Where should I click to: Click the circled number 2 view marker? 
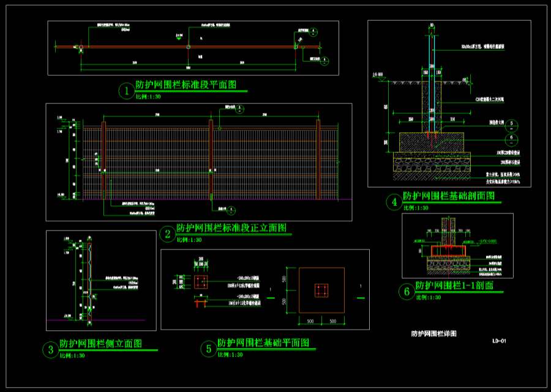tap(167, 234)
